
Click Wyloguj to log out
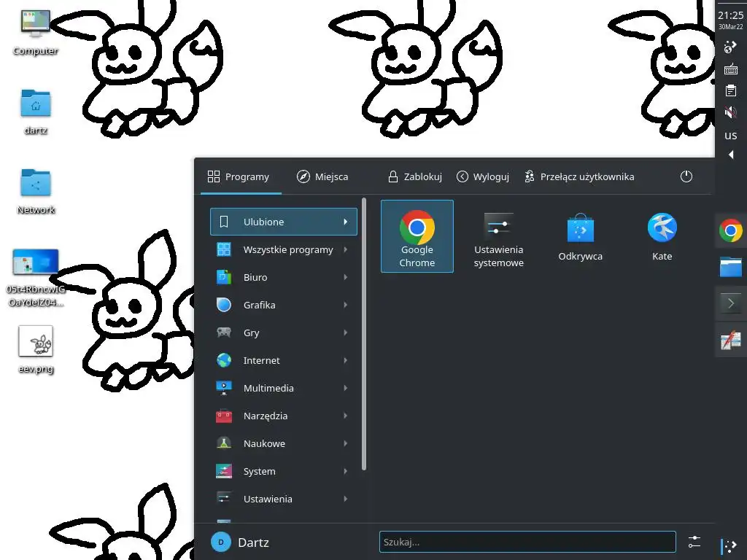pyautogui.click(x=483, y=176)
